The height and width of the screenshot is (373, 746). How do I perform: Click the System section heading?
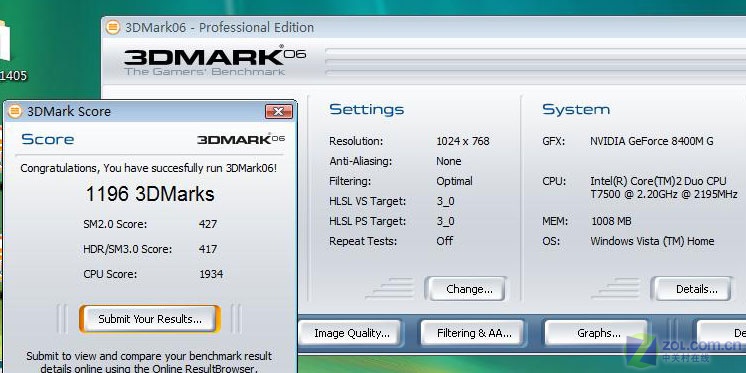coord(576,109)
